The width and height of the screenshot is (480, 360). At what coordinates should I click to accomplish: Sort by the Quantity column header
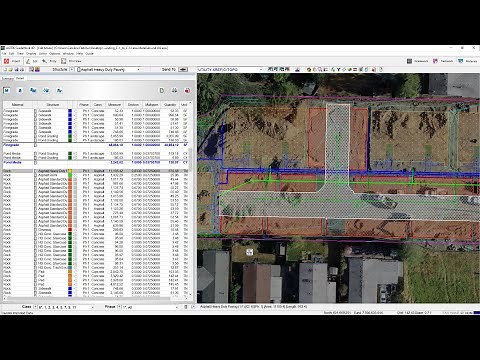pyautogui.click(x=170, y=105)
